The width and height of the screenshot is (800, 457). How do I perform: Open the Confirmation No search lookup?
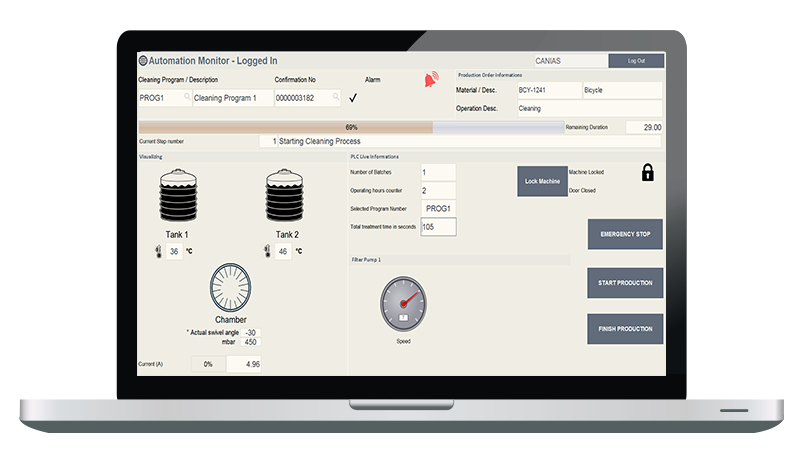tap(335, 98)
